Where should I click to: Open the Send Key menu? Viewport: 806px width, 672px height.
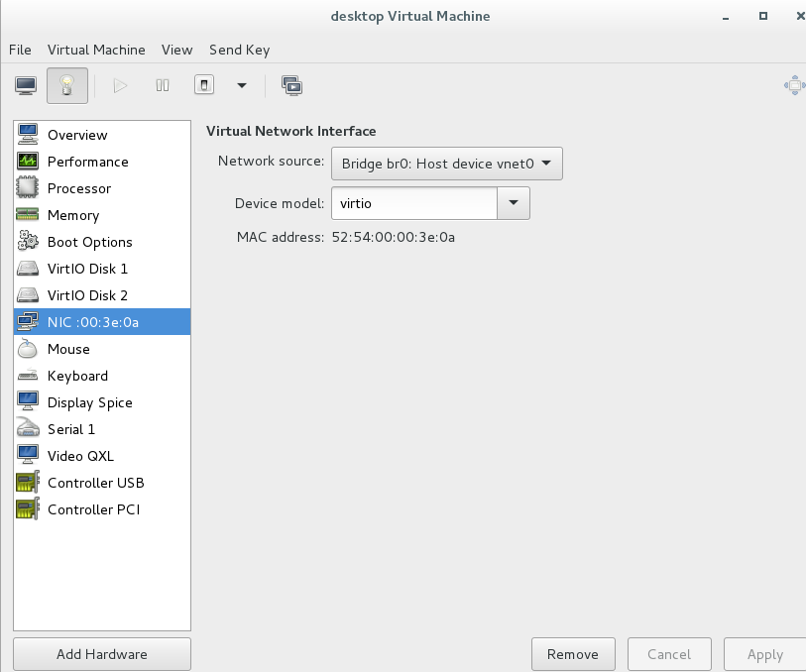pos(239,50)
